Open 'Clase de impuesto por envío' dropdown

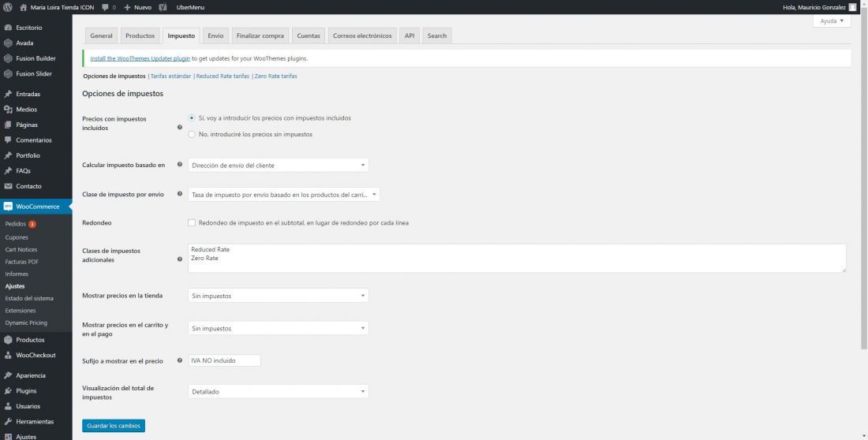284,194
